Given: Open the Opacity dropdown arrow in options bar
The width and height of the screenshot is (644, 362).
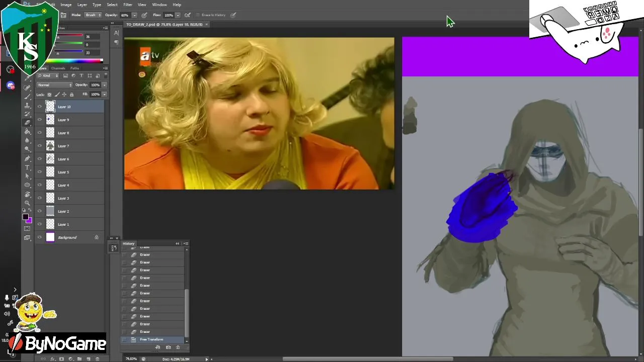Looking at the screenshot, I should pos(135,15).
